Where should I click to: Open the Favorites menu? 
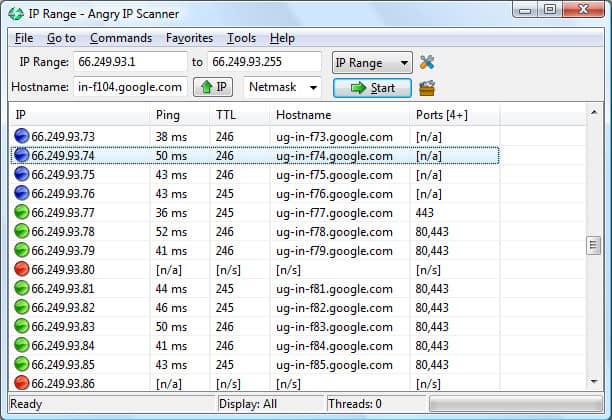tap(189, 38)
